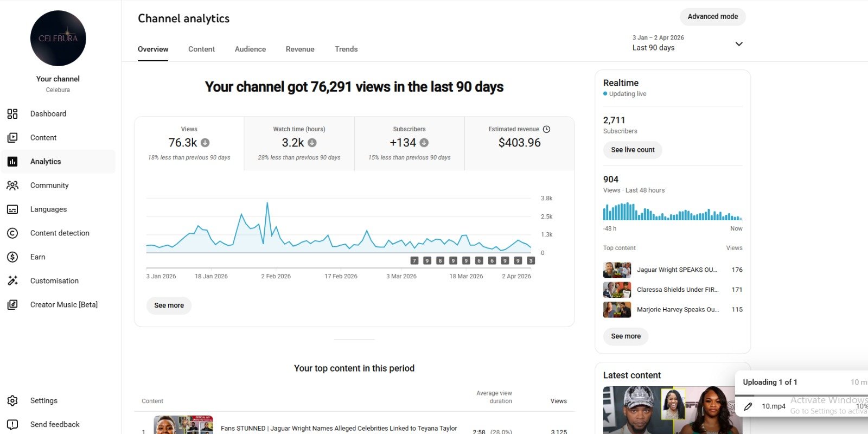The height and width of the screenshot is (434, 868).
Task: Select the Views metric card
Action: [189, 144]
